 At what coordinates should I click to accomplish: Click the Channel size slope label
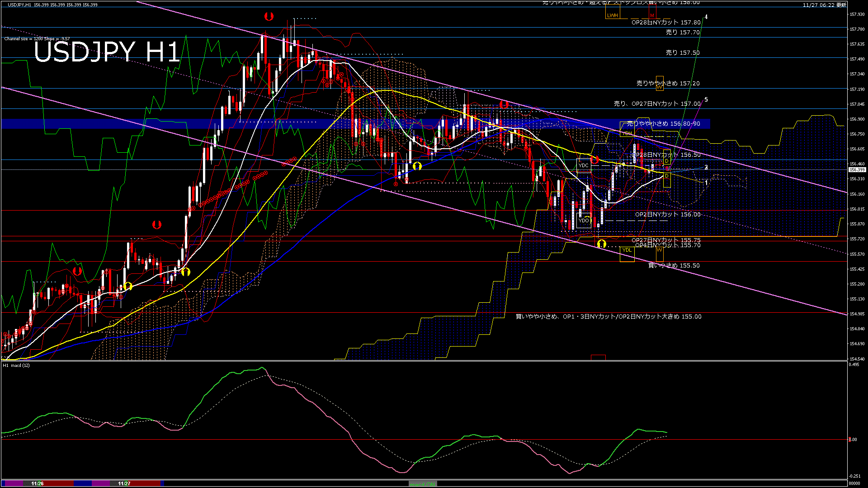tap(37, 39)
